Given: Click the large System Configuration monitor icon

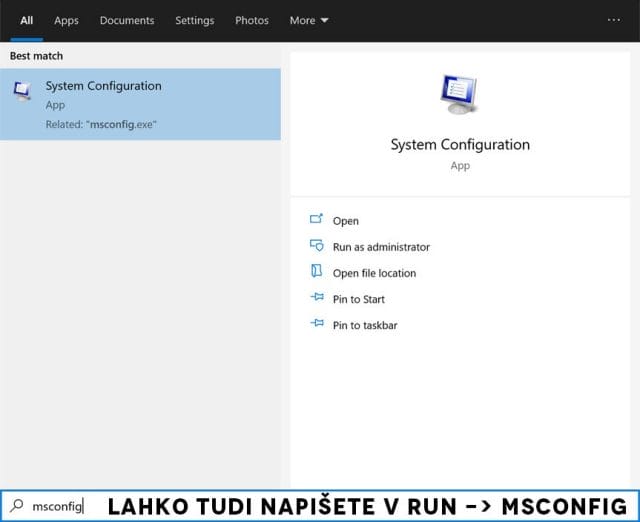Looking at the screenshot, I should (x=460, y=94).
